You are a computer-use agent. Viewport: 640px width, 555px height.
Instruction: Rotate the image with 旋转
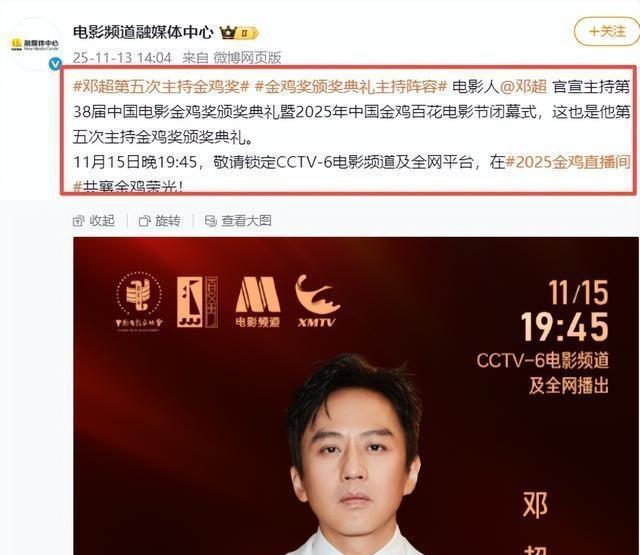[160, 221]
